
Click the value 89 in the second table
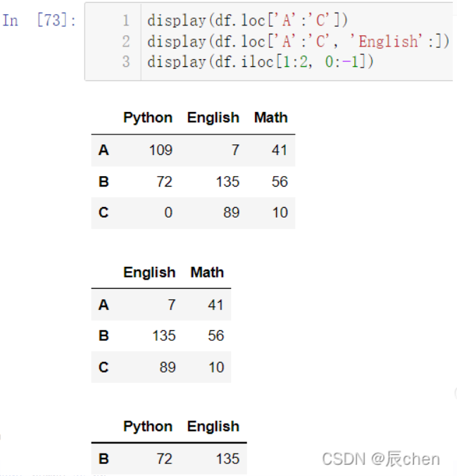(x=168, y=368)
